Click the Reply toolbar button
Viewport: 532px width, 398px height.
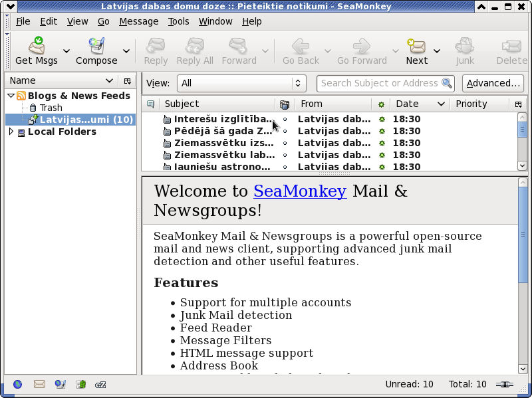pyautogui.click(x=156, y=51)
